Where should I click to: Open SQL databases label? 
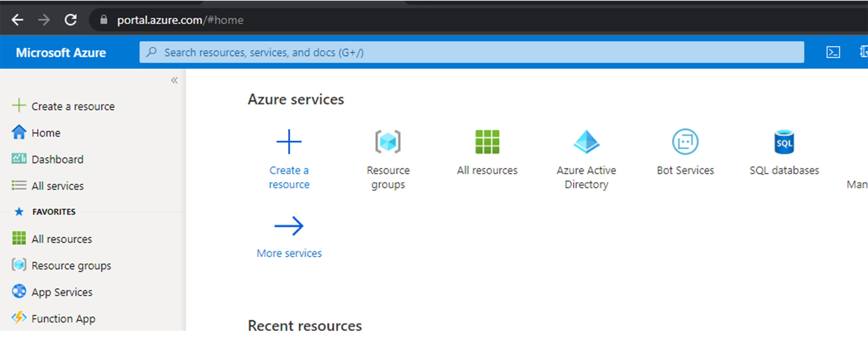click(x=784, y=171)
